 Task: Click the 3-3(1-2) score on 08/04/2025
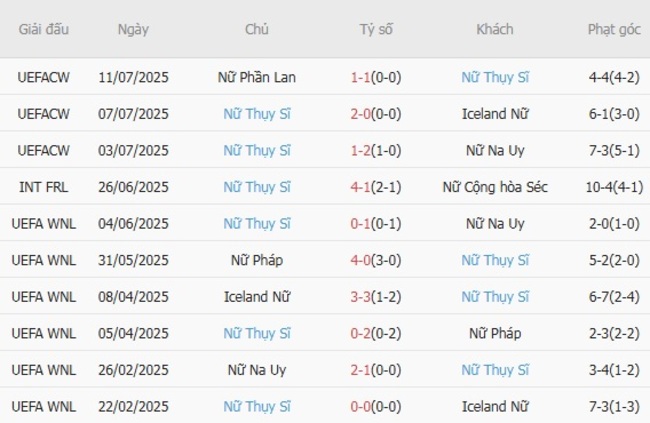coord(376,297)
